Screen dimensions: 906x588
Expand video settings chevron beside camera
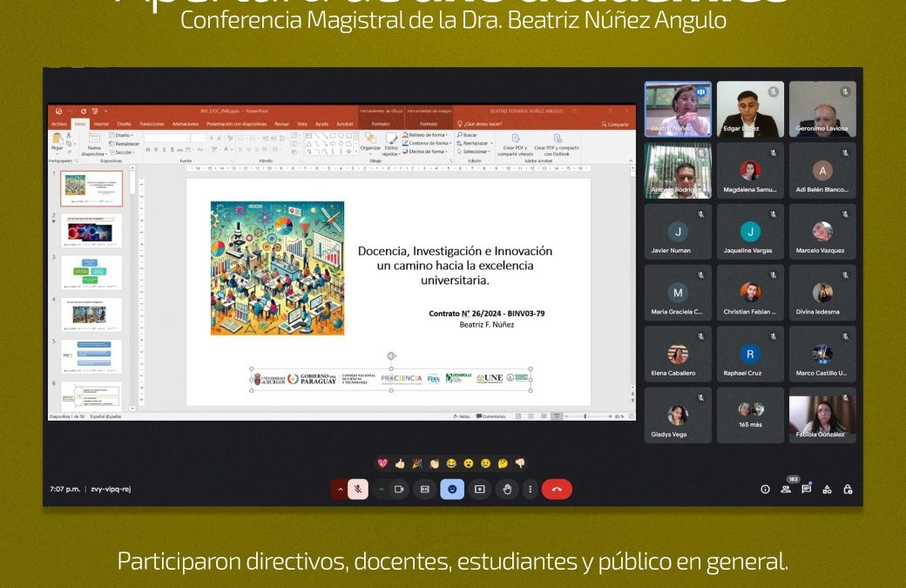tap(381, 490)
